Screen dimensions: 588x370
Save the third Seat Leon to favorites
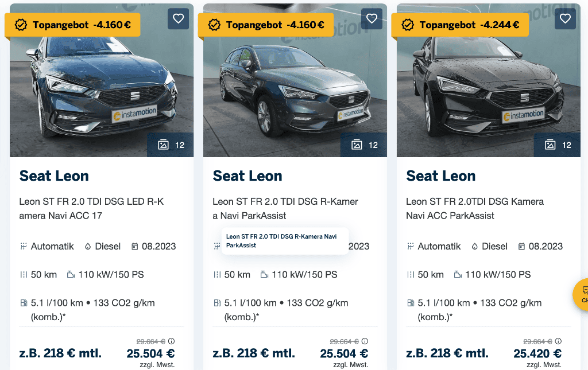click(x=565, y=19)
